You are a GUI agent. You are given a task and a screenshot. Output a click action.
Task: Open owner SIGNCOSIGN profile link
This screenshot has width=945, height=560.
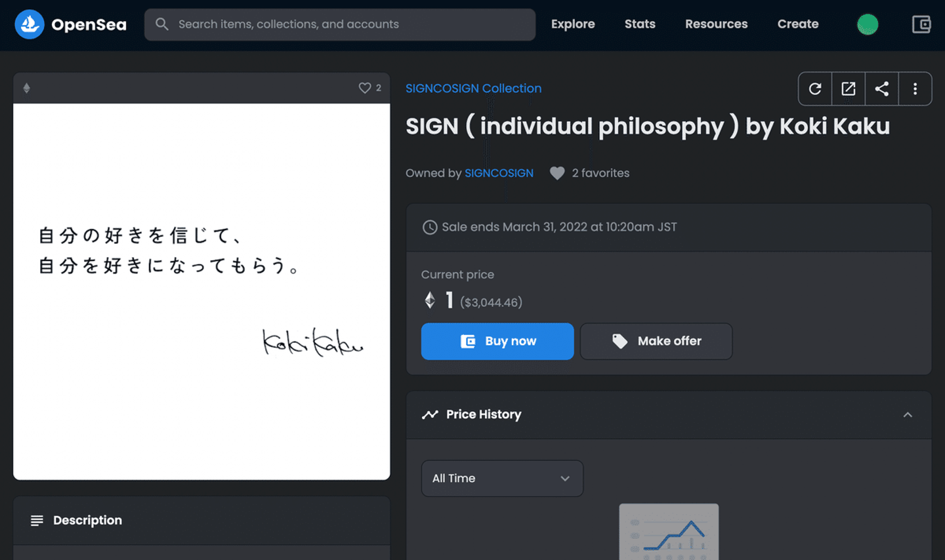(x=499, y=173)
